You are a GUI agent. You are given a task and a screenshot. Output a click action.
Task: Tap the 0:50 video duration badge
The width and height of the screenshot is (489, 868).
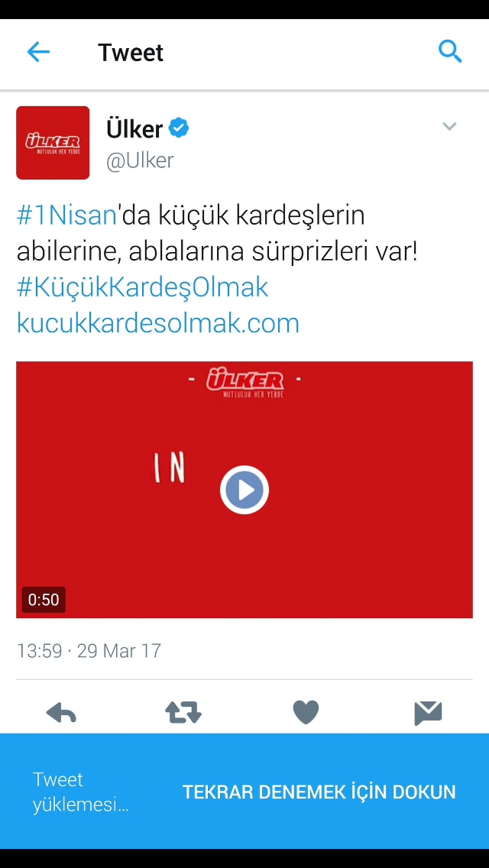pyautogui.click(x=44, y=600)
